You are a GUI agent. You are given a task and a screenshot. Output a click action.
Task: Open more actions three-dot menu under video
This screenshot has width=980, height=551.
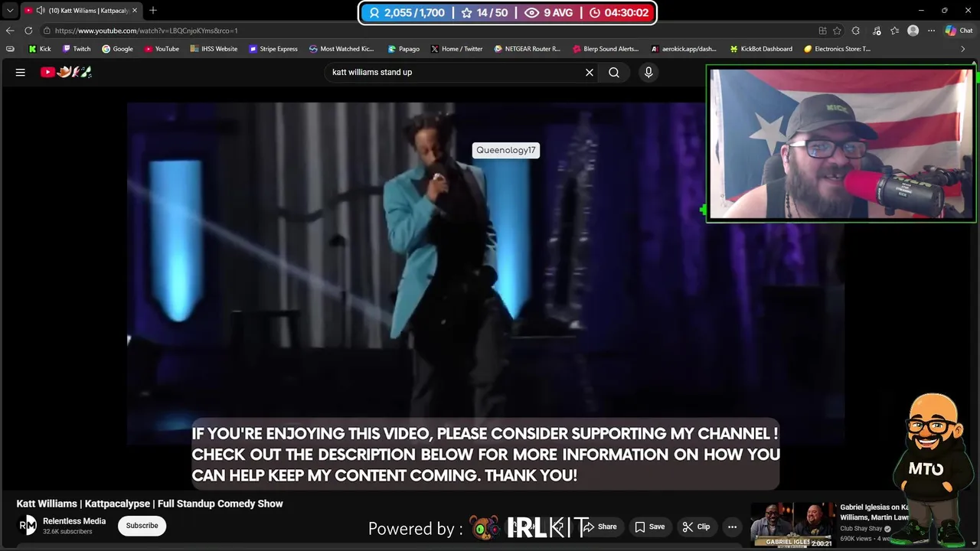[x=732, y=527]
